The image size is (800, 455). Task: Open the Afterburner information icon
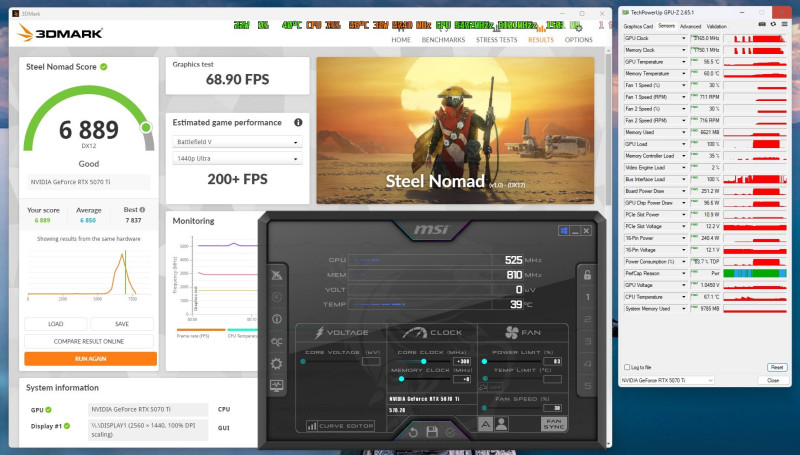pyautogui.click(x=277, y=319)
